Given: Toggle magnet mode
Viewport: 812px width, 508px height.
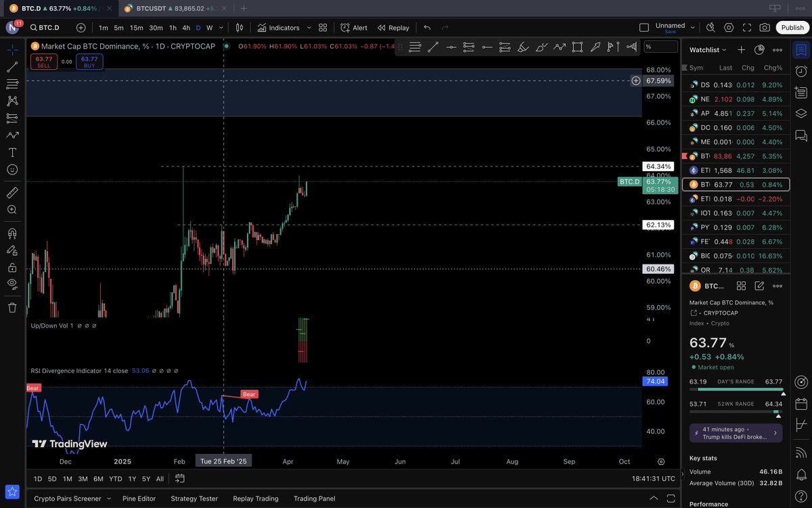Looking at the screenshot, I should [12, 233].
